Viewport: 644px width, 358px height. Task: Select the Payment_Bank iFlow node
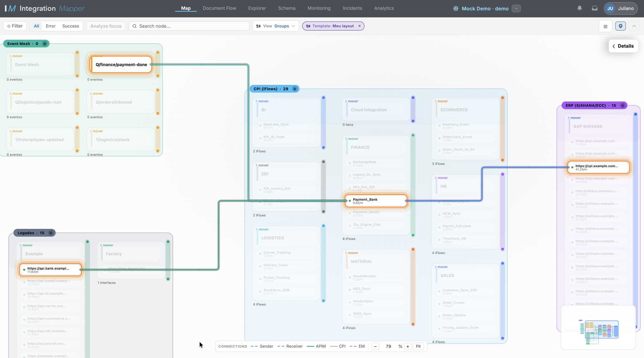pyautogui.click(x=376, y=201)
